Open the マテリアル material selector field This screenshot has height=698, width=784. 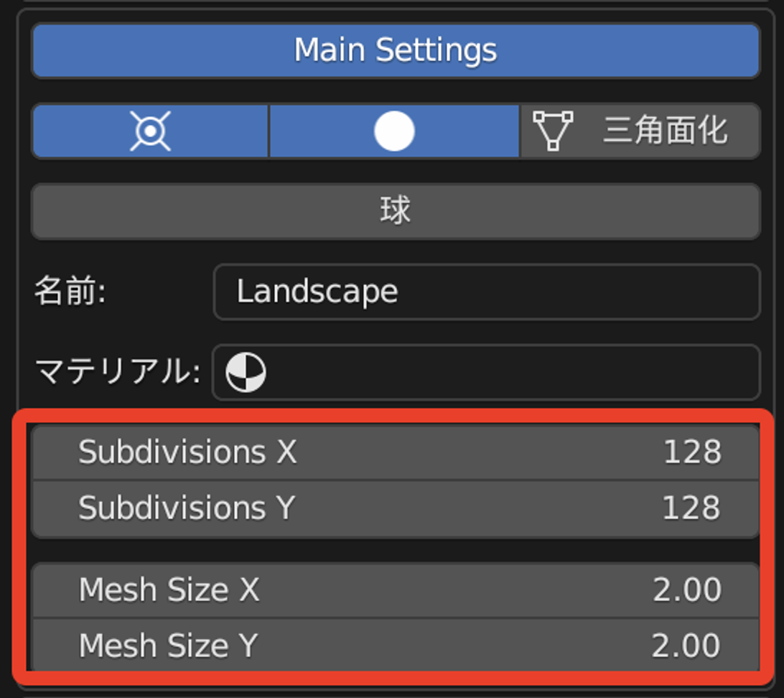click(487, 372)
